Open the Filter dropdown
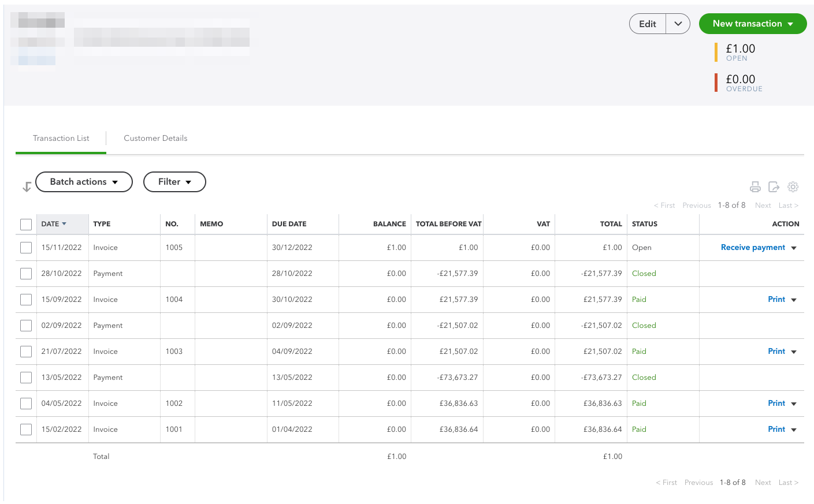 coord(174,182)
